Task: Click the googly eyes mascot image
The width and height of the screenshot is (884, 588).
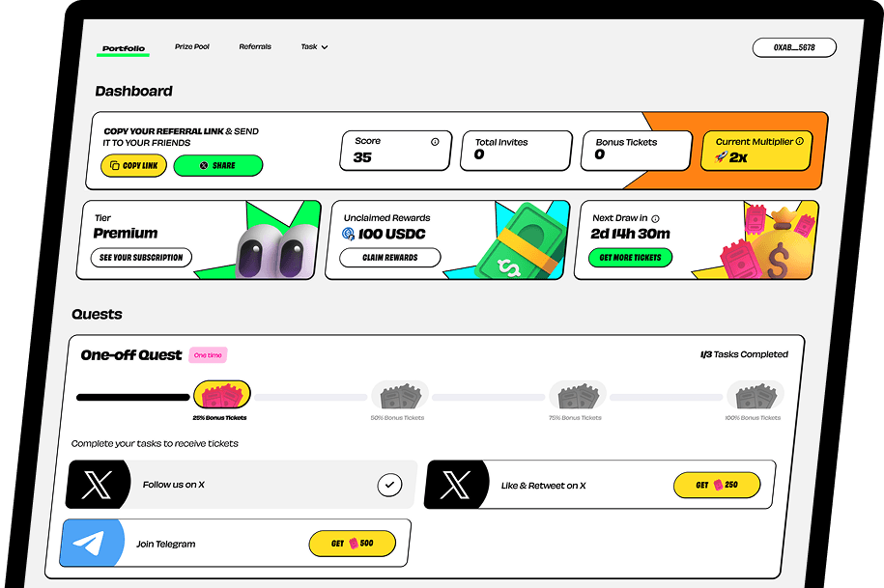Action: (x=278, y=251)
